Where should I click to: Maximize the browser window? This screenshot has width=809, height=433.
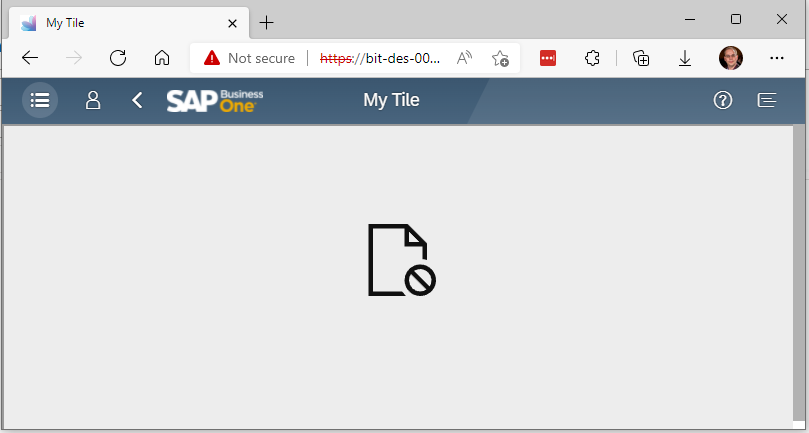736,20
